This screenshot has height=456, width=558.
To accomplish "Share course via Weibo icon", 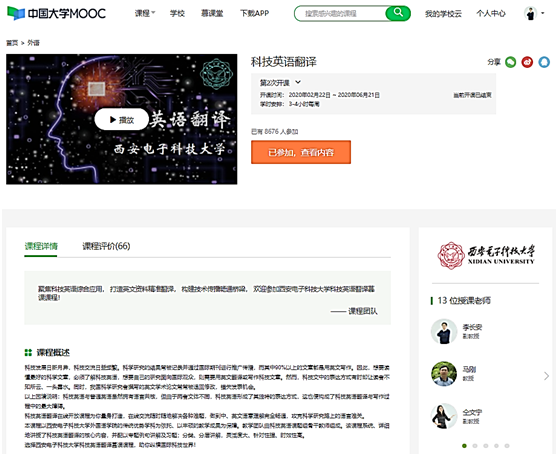I will pos(527,62).
